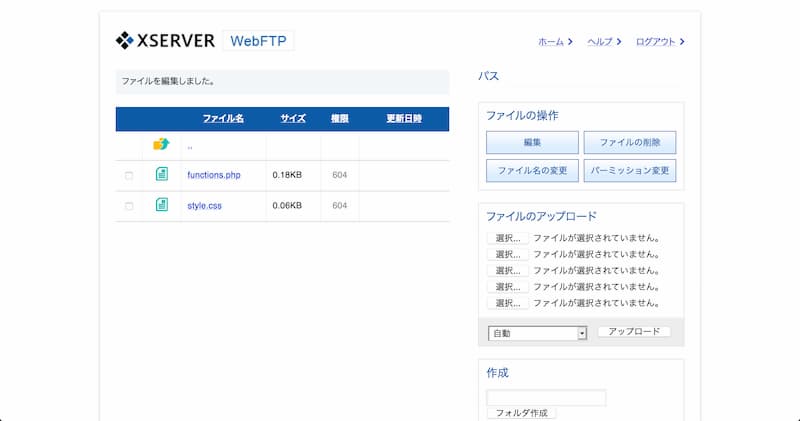Viewport: 800px width, 421px height.
Task: Click the fifth 選択... file chooser button
Action: click(x=508, y=303)
